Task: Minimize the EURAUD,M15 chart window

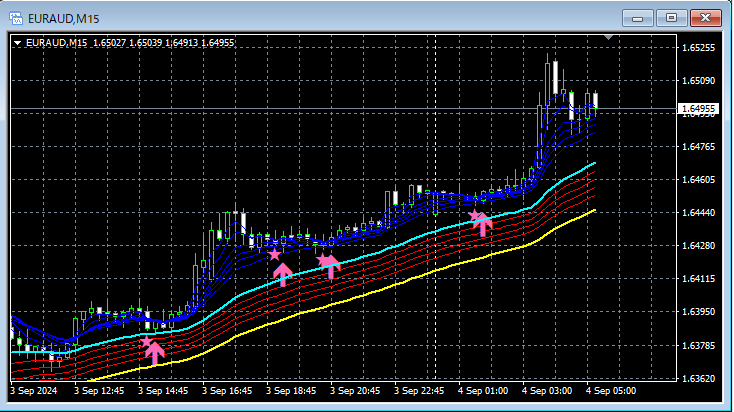Action: pos(638,18)
